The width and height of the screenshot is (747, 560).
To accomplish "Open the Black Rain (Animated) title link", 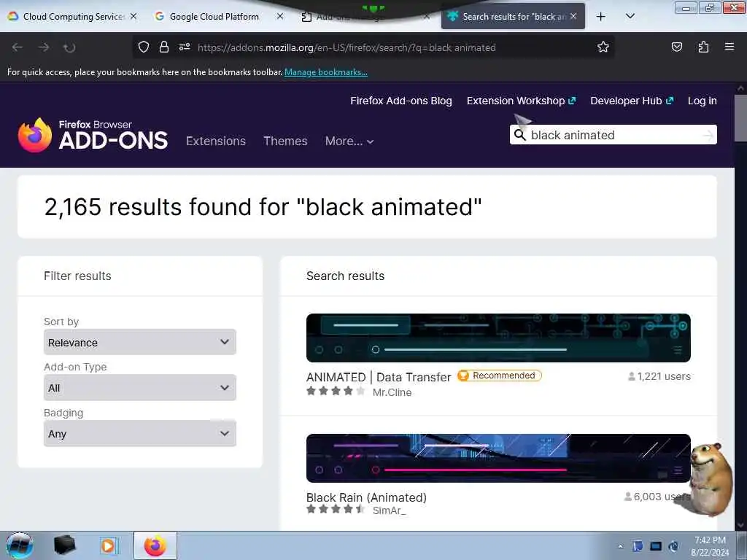I will (x=366, y=497).
